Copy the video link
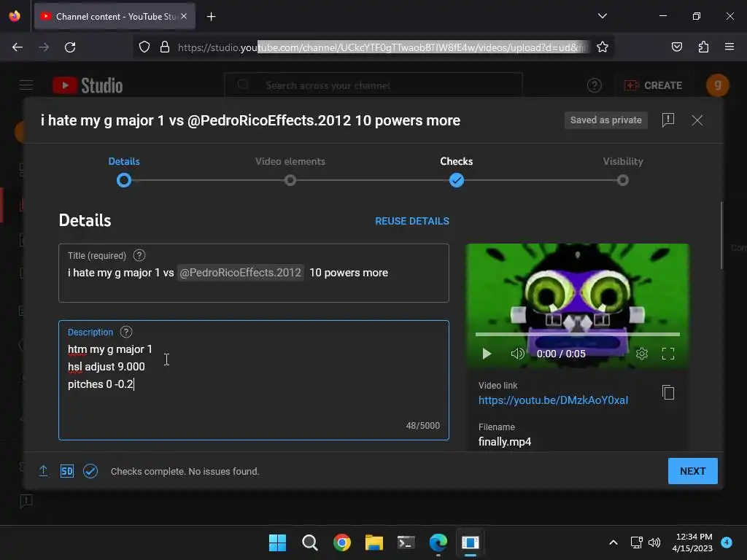The image size is (747, 560). point(668,392)
